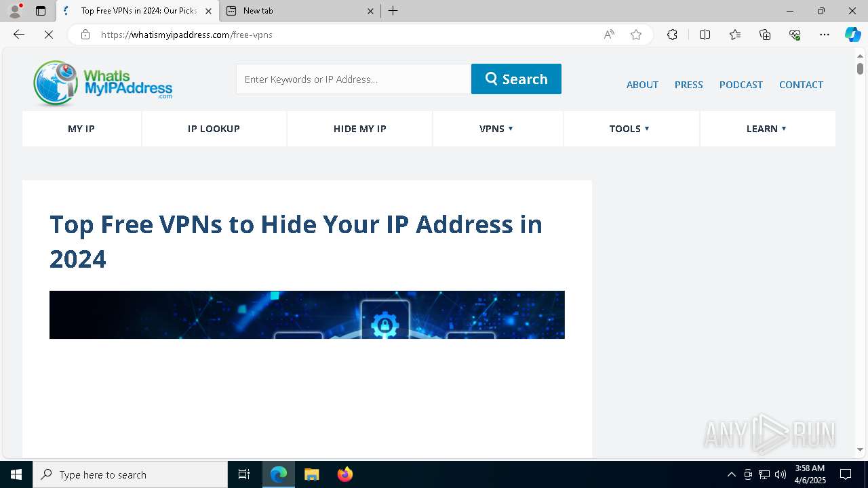
Task: Click the taskbar search box
Action: (x=130, y=474)
